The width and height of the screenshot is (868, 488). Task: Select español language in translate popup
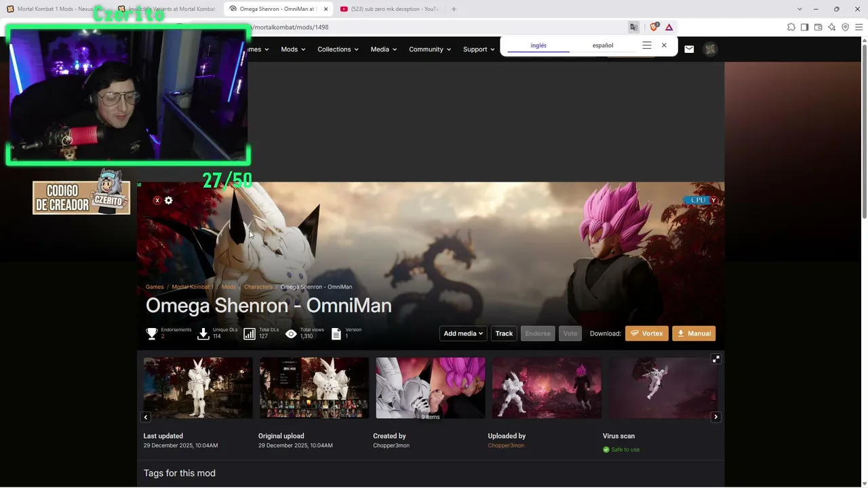[x=603, y=45]
